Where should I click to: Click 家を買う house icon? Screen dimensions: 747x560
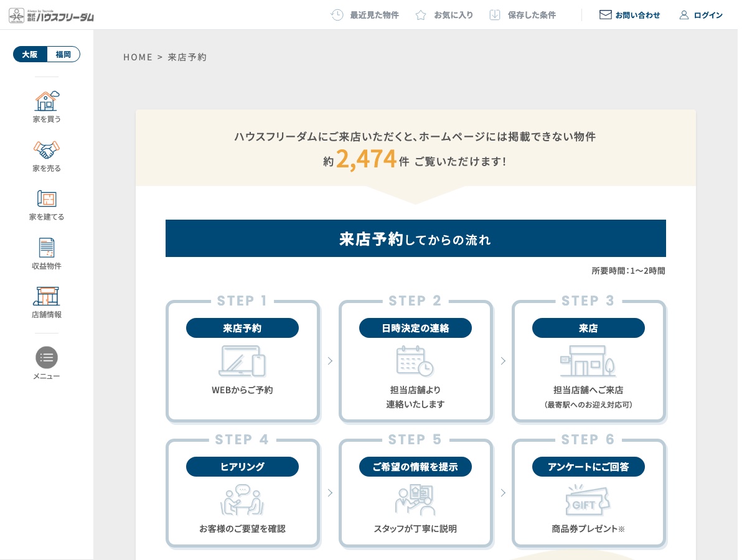[x=47, y=100]
